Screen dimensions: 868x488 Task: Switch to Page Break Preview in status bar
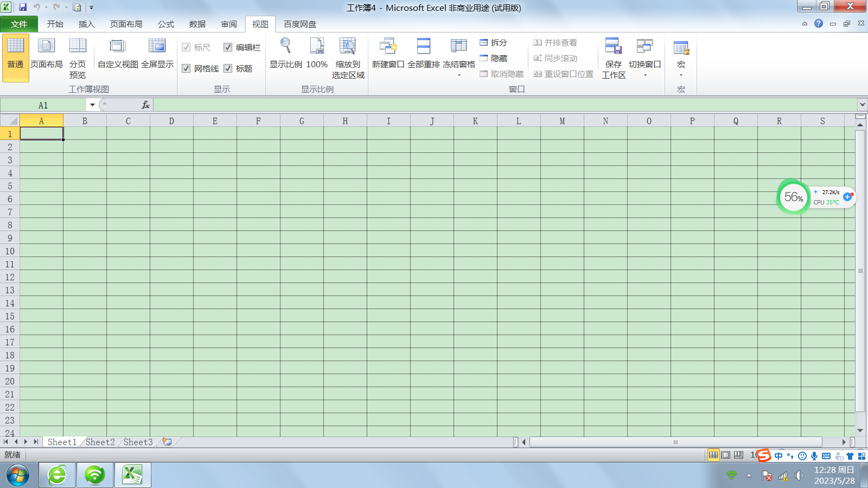[738, 455]
